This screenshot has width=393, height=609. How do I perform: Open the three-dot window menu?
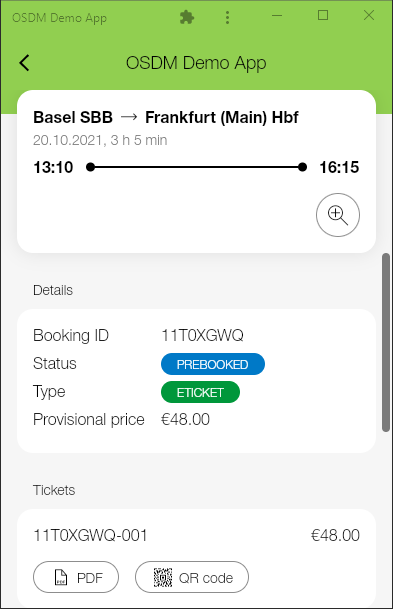click(x=228, y=17)
